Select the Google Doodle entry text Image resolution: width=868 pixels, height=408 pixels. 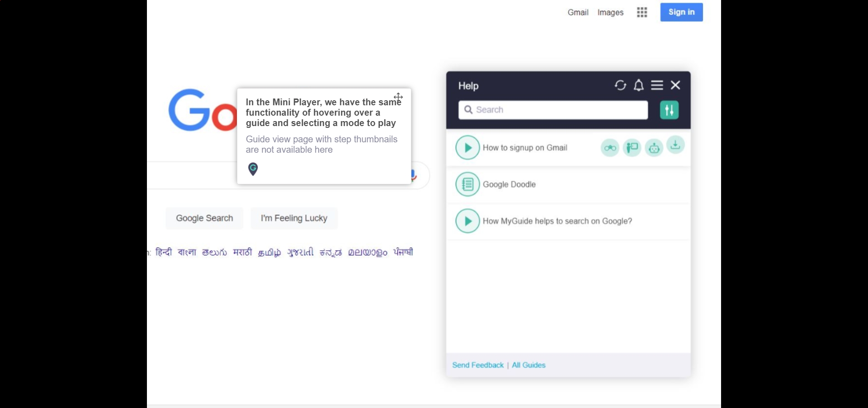(509, 184)
